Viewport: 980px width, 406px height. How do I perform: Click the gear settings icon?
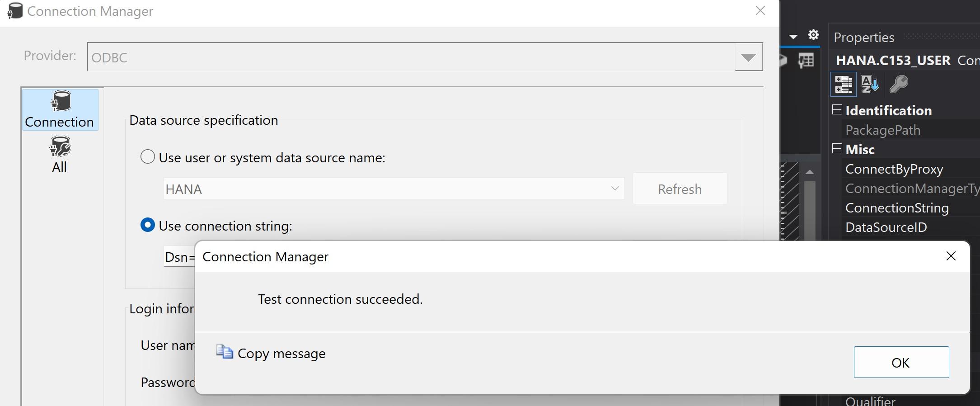(813, 35)
